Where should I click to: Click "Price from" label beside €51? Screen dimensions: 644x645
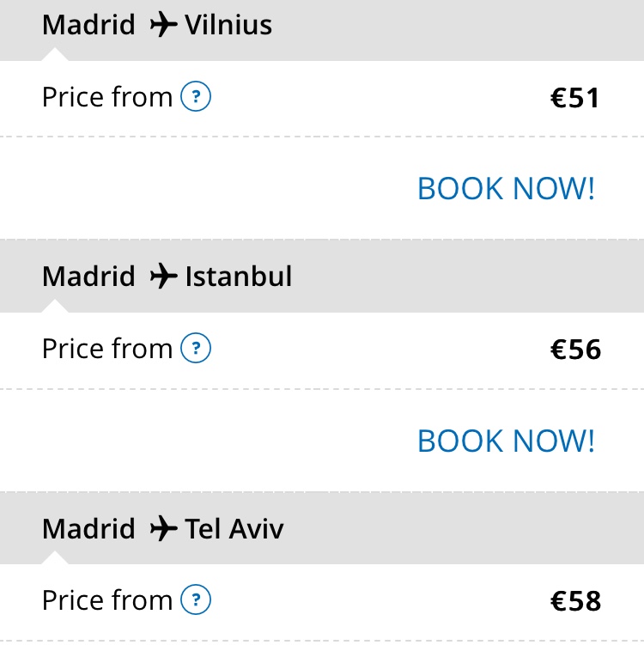107,97
